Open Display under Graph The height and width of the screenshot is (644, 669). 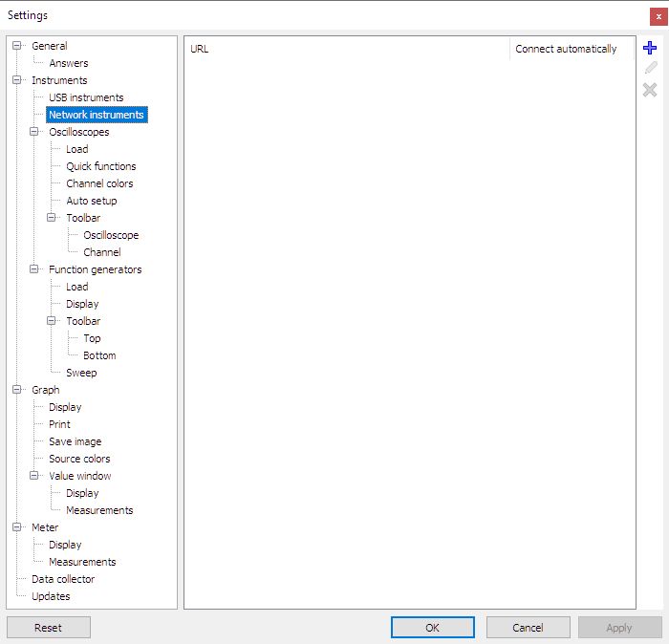pos(65,407)
